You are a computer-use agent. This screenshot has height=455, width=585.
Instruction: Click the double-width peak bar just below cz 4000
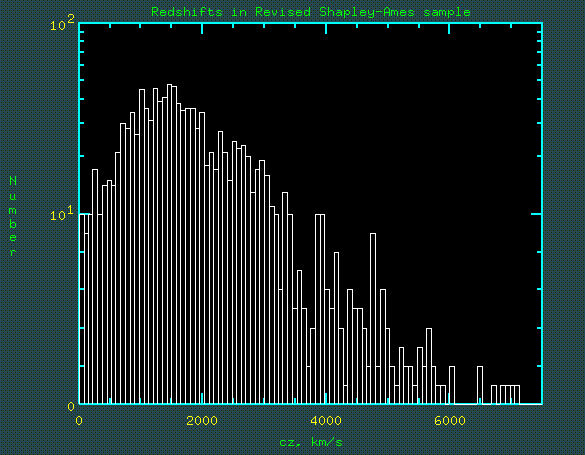pos(320,309)
